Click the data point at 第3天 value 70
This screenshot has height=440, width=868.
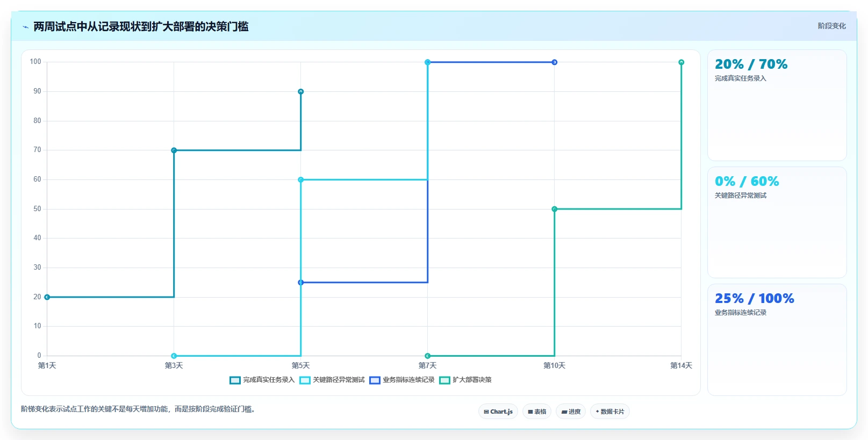pyautogui.click(x=174, y=150)
